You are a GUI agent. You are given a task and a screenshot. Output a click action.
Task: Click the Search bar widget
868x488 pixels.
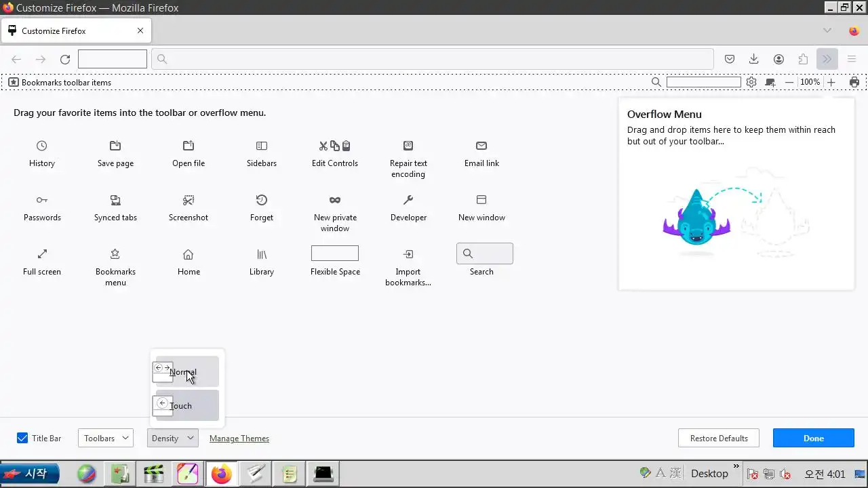point(485,253)
